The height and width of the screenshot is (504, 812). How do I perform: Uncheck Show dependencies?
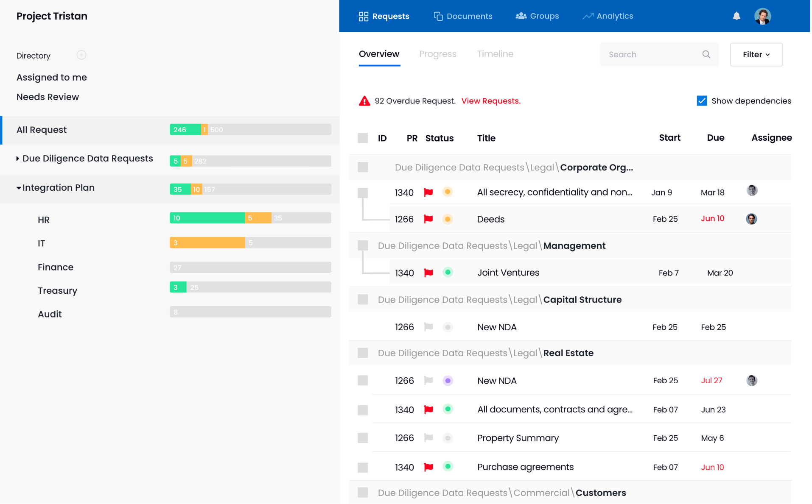(x=702, y=100)
